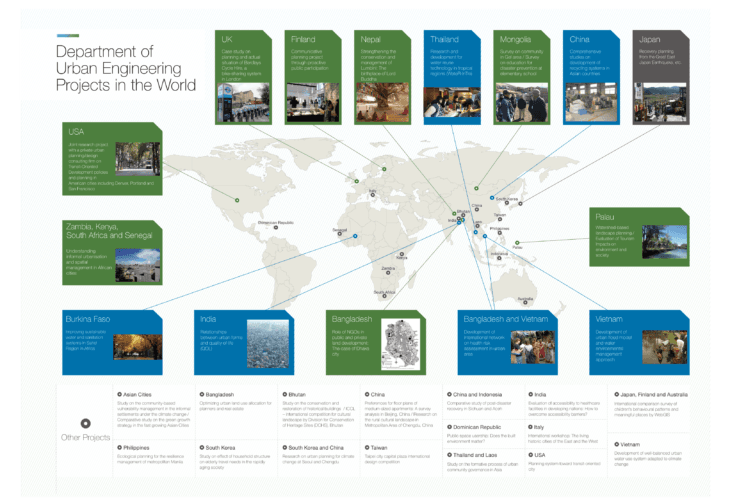Click the Australia map marker
Image resolution: width=730 pixels, height=500 pixels.
point(525,303)
